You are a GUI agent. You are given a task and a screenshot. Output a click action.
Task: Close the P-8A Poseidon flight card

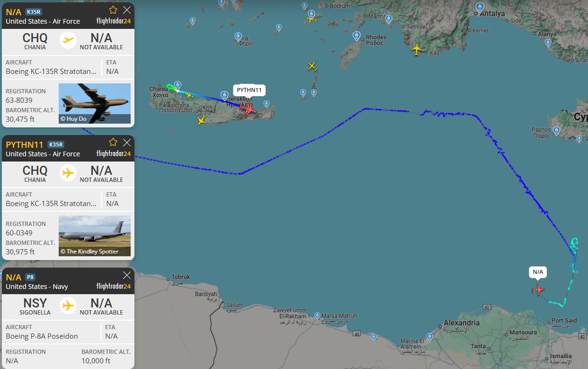click(127, 275)
